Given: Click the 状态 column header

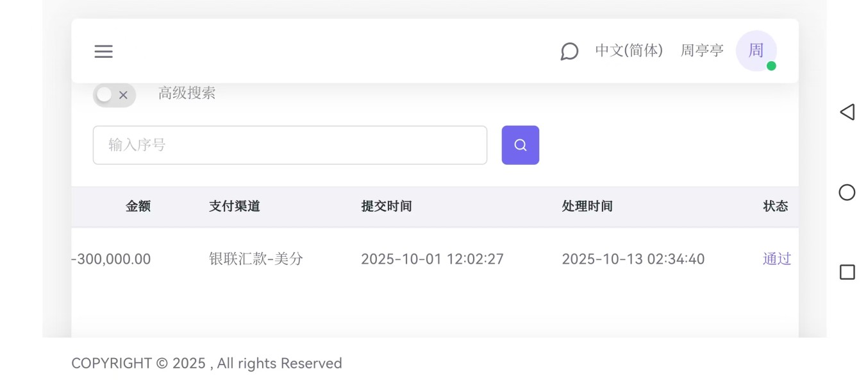Looking at the screenshot, I should click(x=775, y=206).
